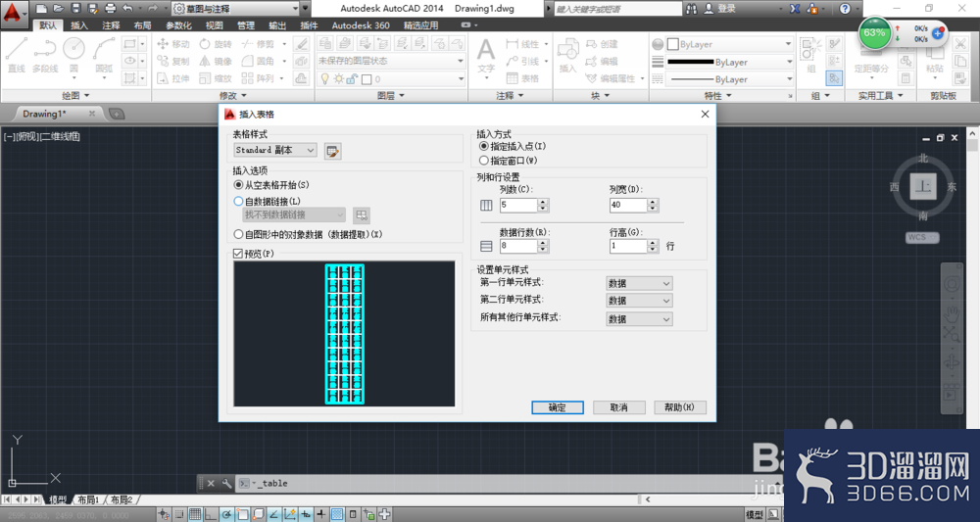Click the Scale (缩放) tool

click(216, 78)
